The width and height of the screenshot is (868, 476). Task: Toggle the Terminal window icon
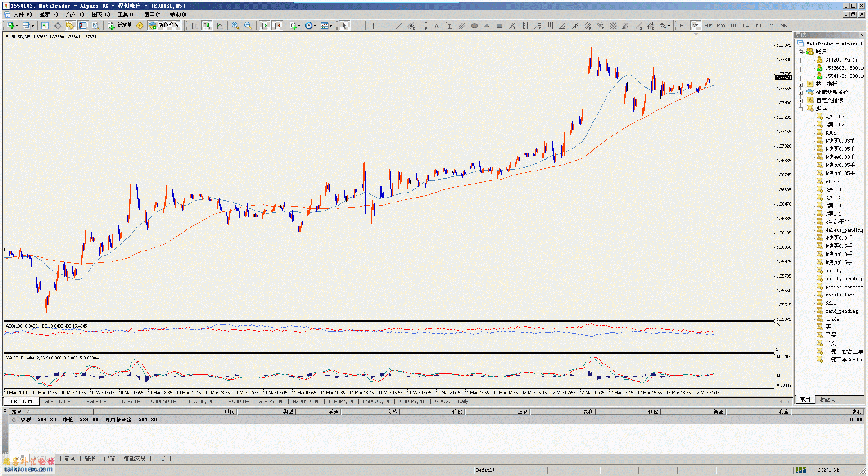click(83, 26)
